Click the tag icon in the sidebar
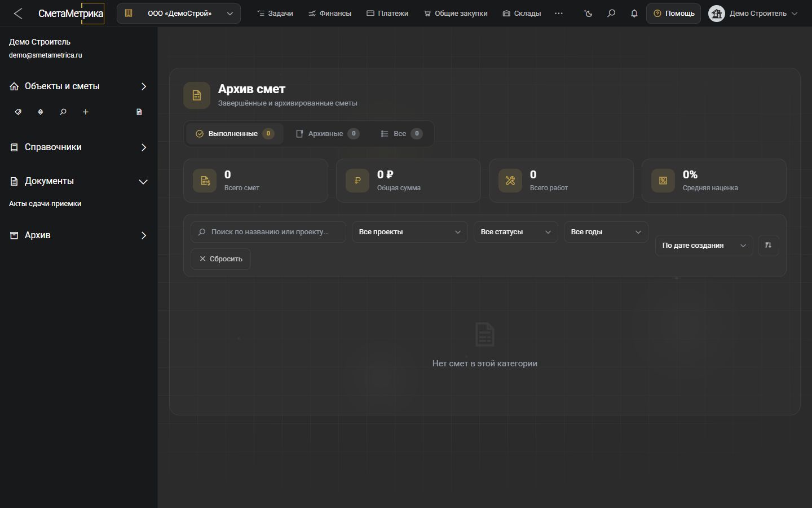The height and width of the screenshot is (508, 812). click(x=18, y=112)
